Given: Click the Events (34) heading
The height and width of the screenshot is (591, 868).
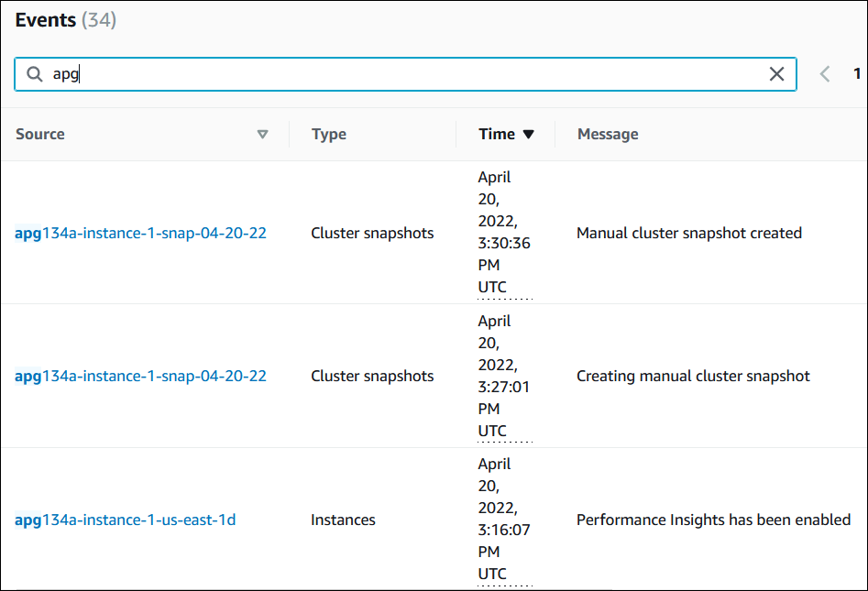Looking at the screenshot, I should 66,20.
